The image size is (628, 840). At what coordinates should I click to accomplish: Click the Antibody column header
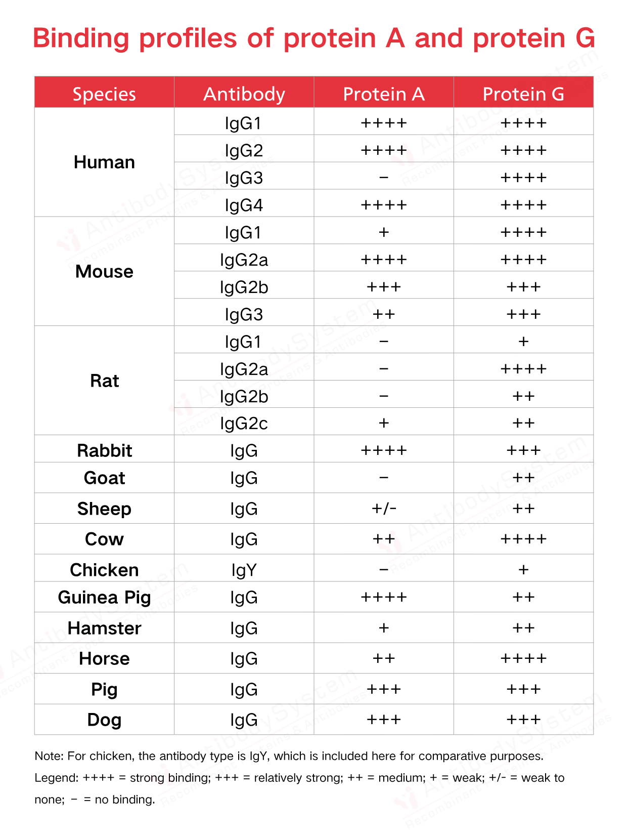[x=244, y=94]
